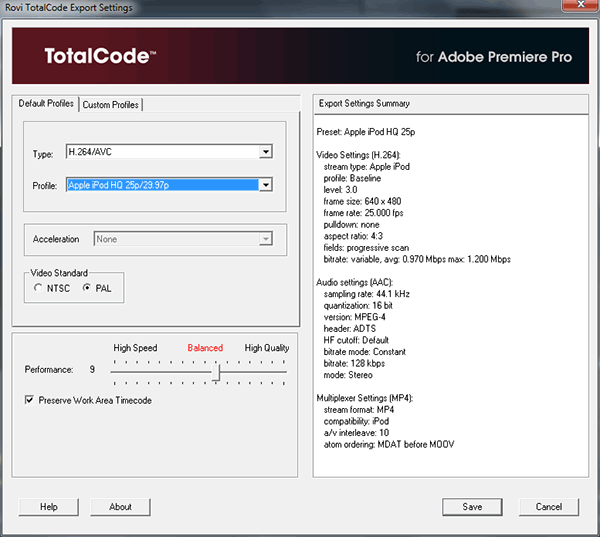Click the Export Settings Summary header

coord(364,103)
